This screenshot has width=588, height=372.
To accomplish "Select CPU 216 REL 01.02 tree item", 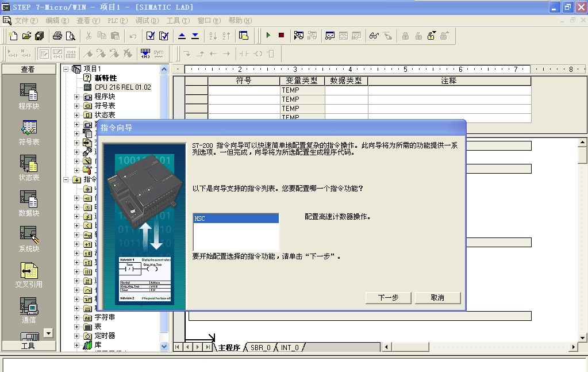I will (x=122, y=87).
